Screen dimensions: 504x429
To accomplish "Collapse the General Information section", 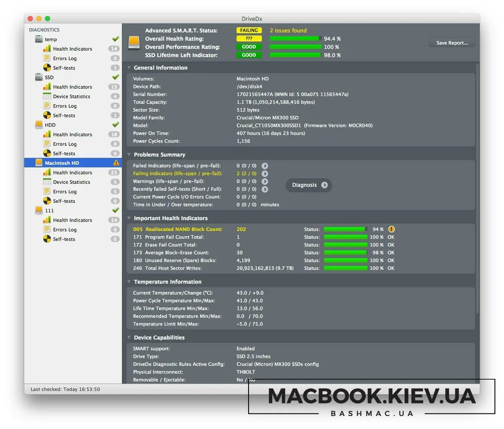I will click(128, 67).
